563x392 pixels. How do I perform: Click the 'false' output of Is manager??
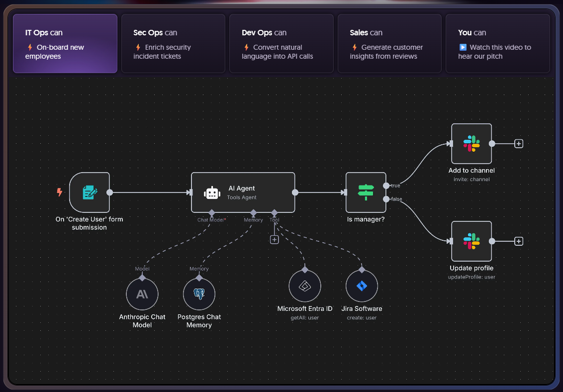tap(386, 199)
